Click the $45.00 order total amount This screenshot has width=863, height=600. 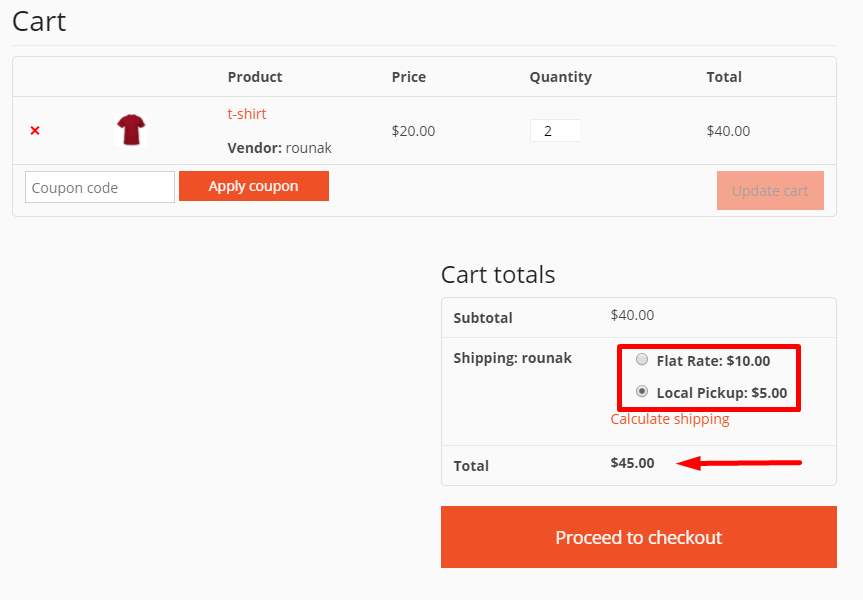click(632, 463)
